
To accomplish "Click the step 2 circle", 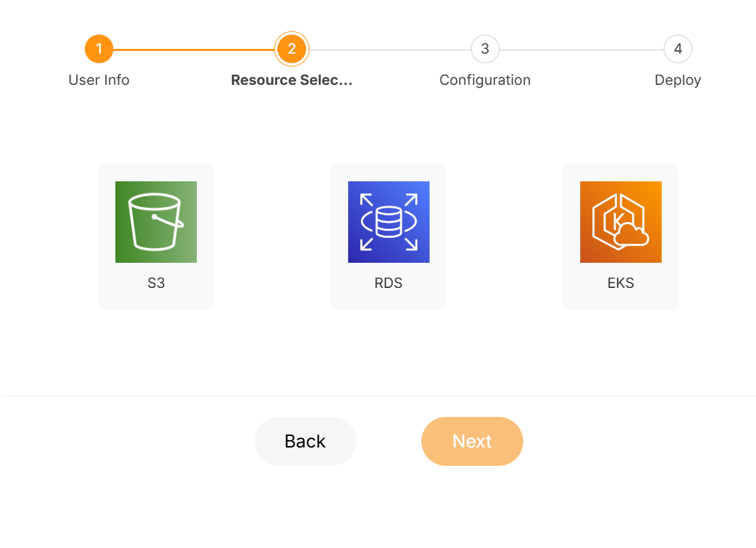I will pyautogui.click(x=292, y=49).
